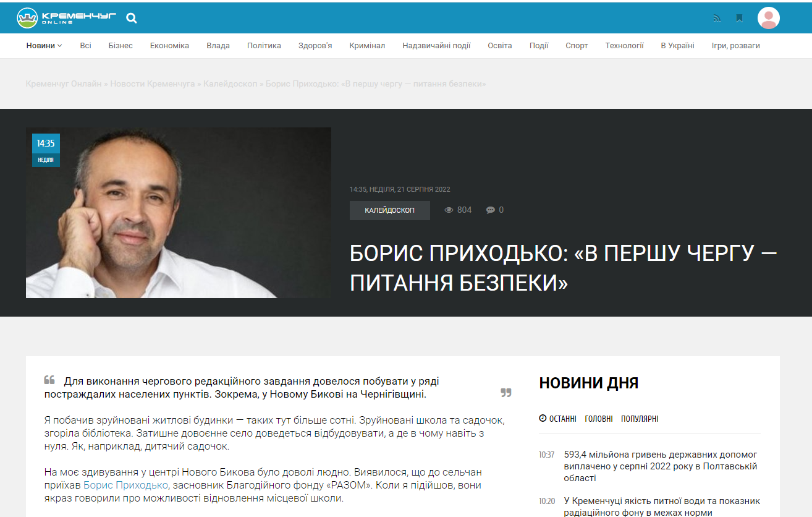The image size is (812, 517).
Task: Go to Економіка section
Action: point(169,46)
